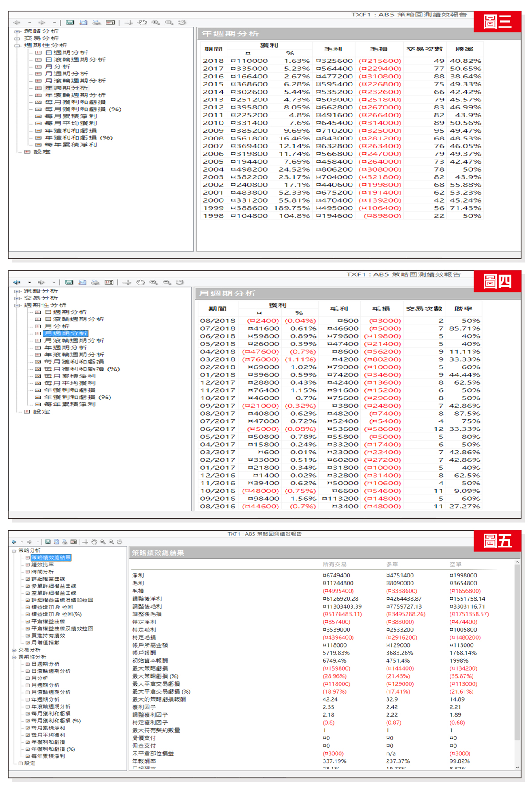
Task: Click zoom out magnifier in the 圖五 toolbar
Action: (x=111, y=542)
